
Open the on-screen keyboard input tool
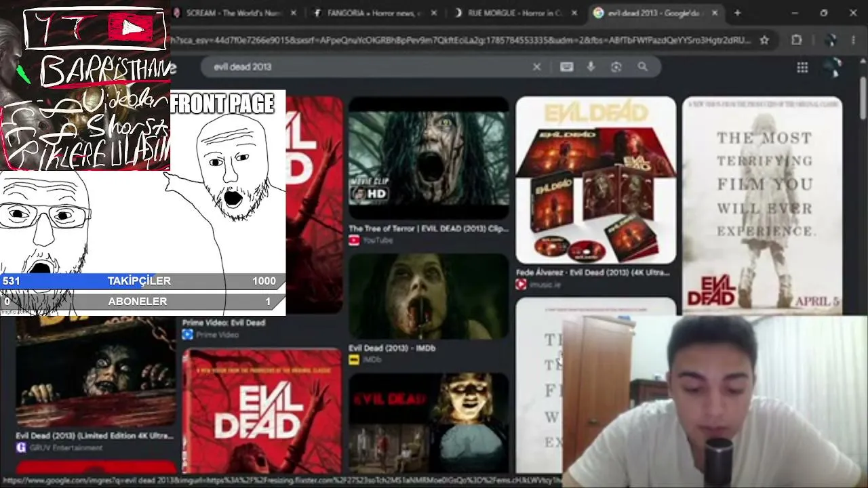pos(567,66)
